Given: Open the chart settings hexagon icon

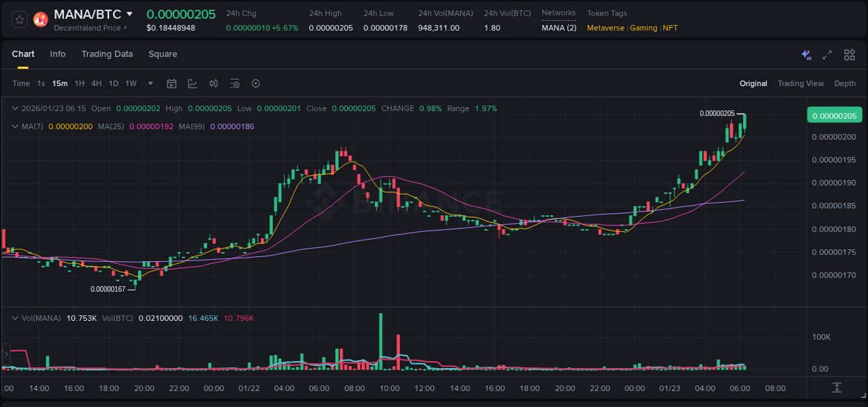Looking at the screenshot, I should [256, 83].
